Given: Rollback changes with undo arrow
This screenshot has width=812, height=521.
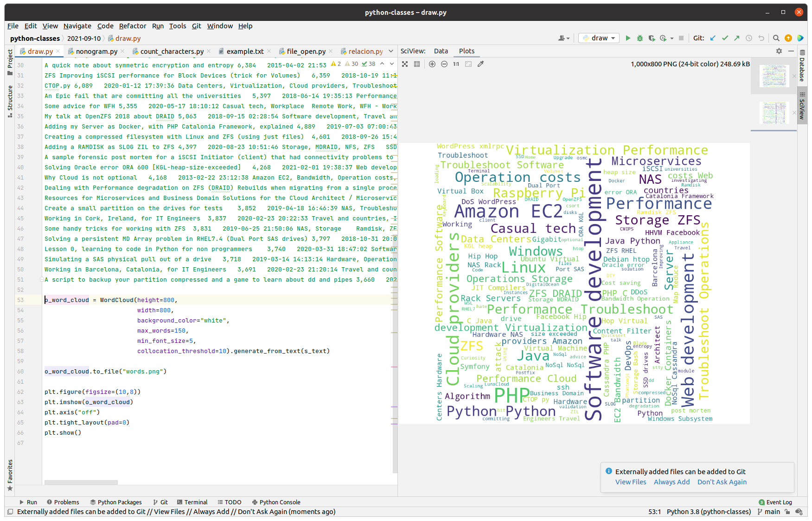Looking at the screenshot, I should 761,38.
